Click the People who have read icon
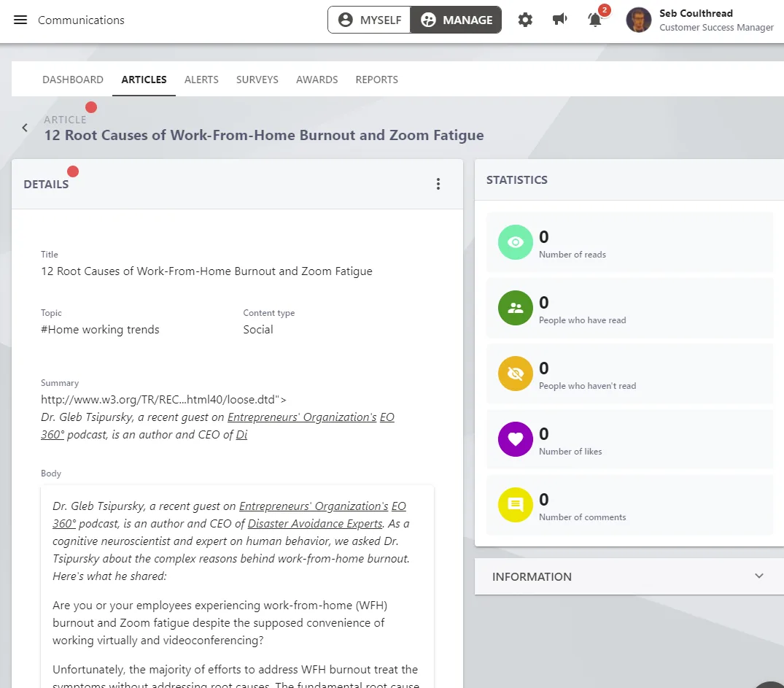Image resolution: width=784 pixels, height=688 pixels. (x=515, y=308)
